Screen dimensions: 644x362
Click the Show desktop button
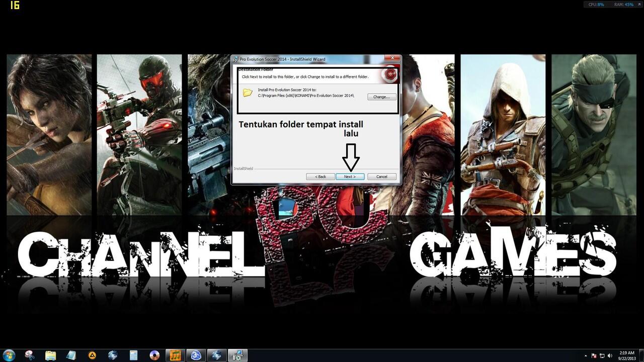click(641, 355)
